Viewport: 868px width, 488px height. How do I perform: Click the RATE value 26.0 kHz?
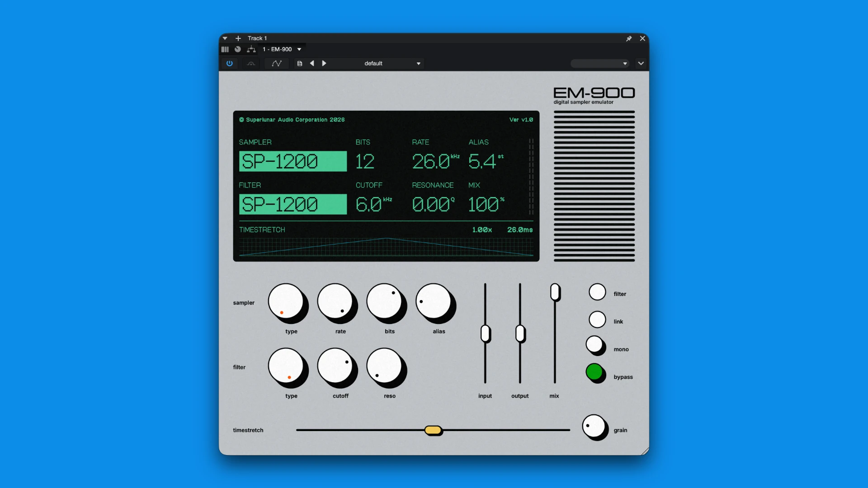(x=436, y=161)
